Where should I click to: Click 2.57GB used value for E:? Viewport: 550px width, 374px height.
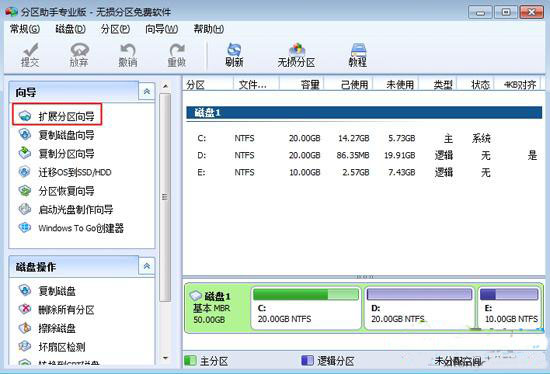(356, 172)
